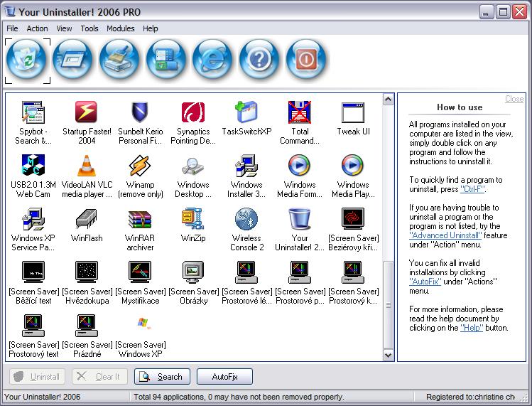Select Screen Saver Windows XP icon
This screenshot has width=532, height=406.
(143, 323)
